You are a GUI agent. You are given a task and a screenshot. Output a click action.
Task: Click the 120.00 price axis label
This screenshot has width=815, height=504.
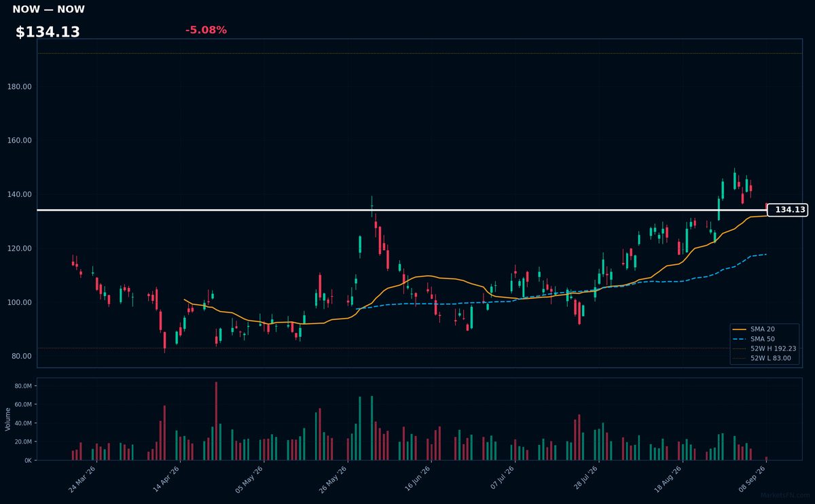point(20,249)
